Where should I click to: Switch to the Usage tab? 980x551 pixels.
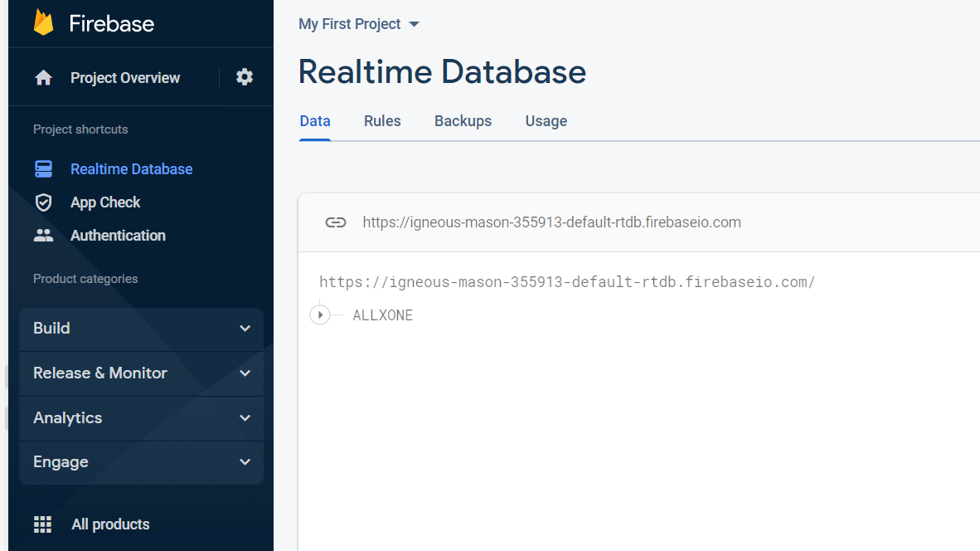[546, 121]
